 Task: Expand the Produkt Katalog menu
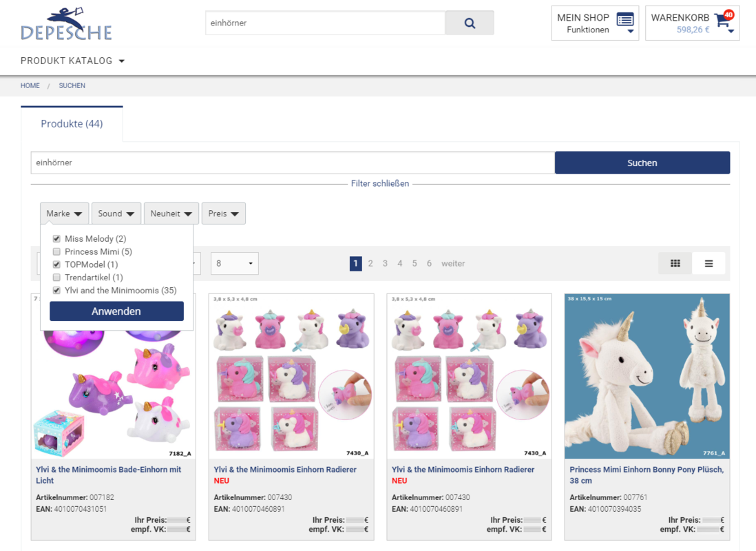point(72,61)
